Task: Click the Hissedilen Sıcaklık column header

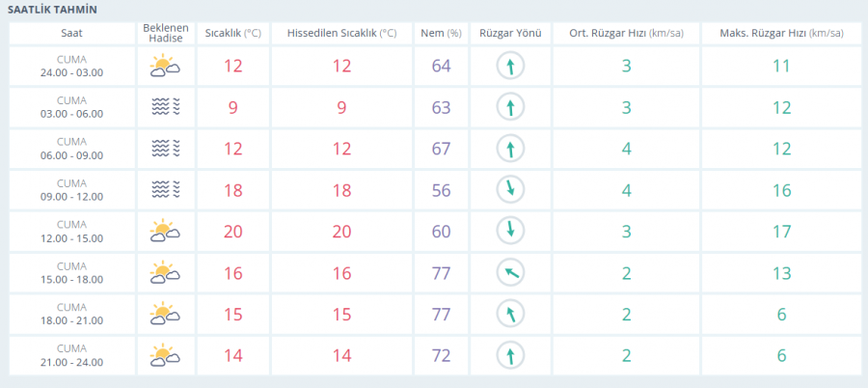Action: point(341,33)
